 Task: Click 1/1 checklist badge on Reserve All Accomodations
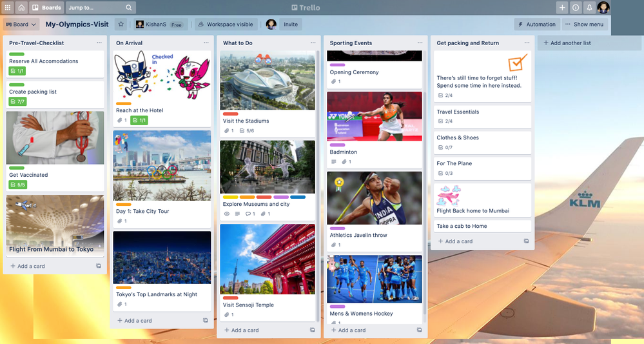17,71
